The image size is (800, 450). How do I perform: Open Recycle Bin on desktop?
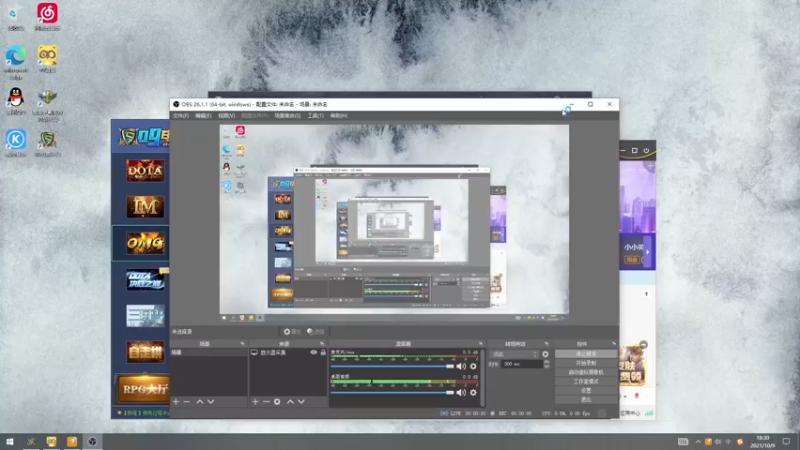[x=15, y=17]
